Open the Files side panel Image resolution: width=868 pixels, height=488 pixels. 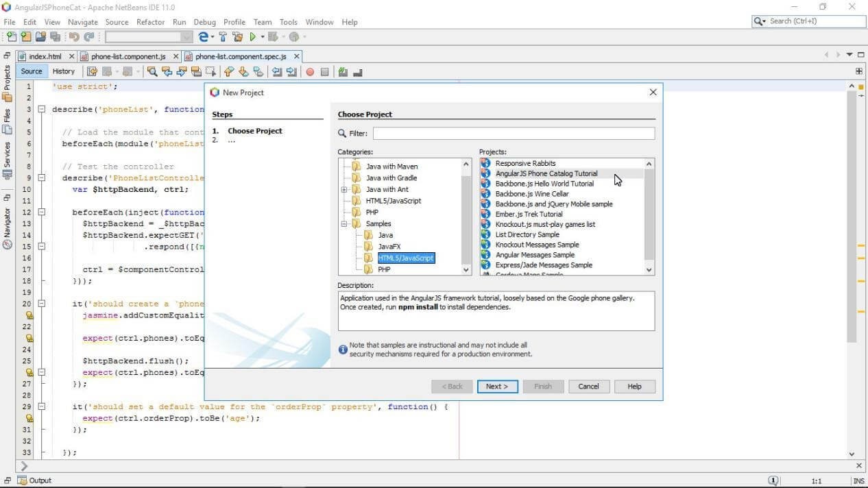[8, 121]
